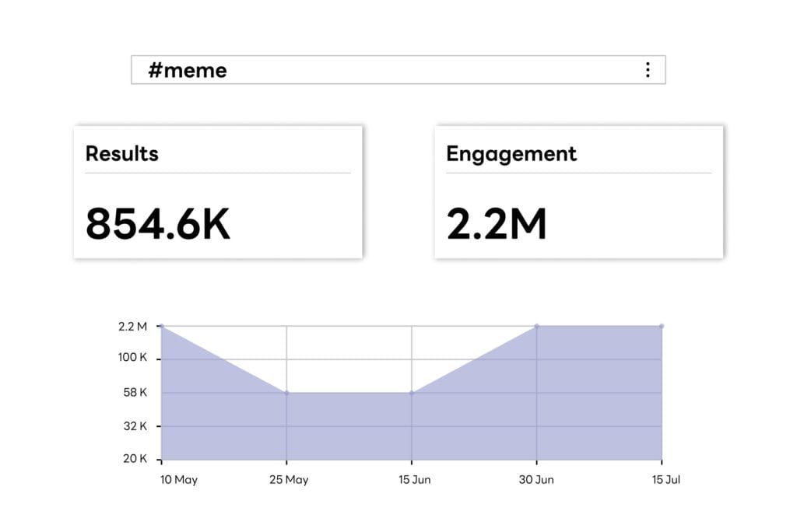Viewport: 797px width, 532px height.
Task: Select the 2.2 M y-axis label
Action: [133, 327]
